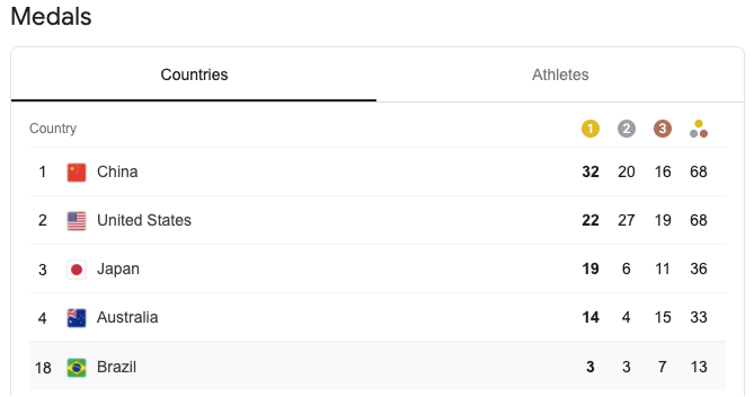Click China's gold medal count 32
The width and height of the screenshot is (754, 397).
tap(590, 172)
